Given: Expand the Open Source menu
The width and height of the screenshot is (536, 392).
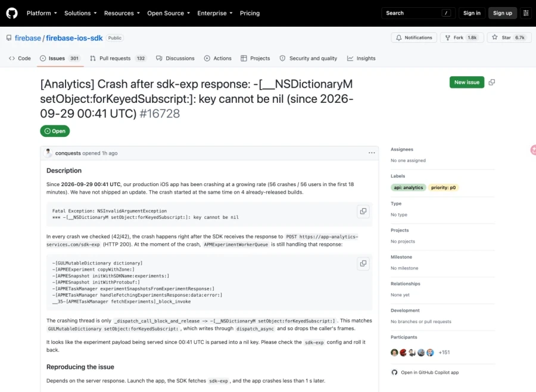Looking at the screenshot, I should pos(168,13).
